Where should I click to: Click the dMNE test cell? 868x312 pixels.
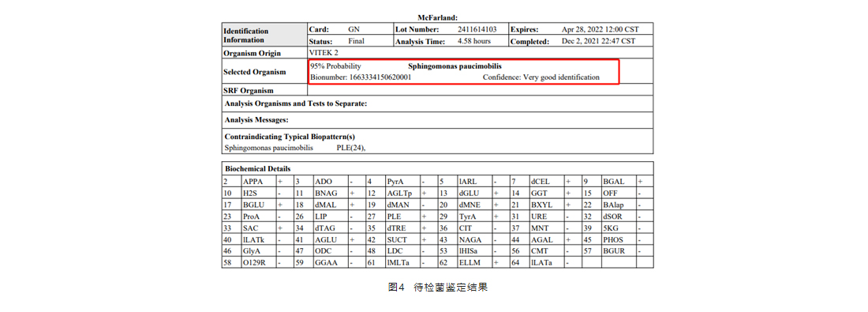(x=474, y=205)
